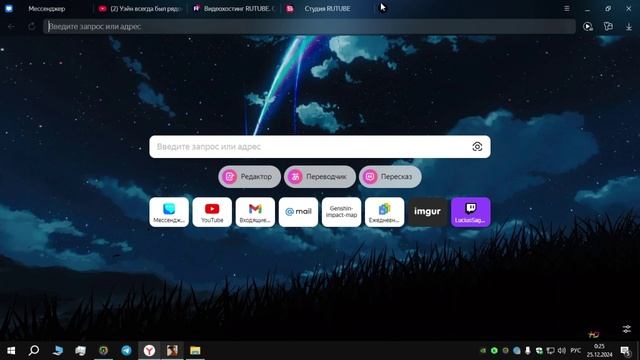Start image search with the camera icon
Viewport: 640px width, 360px height.
[477, 147]
